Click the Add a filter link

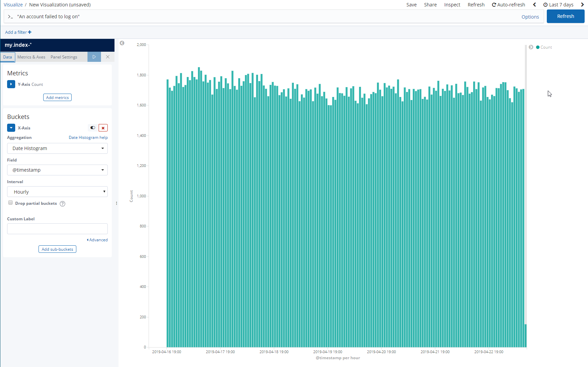pos(16,32)
